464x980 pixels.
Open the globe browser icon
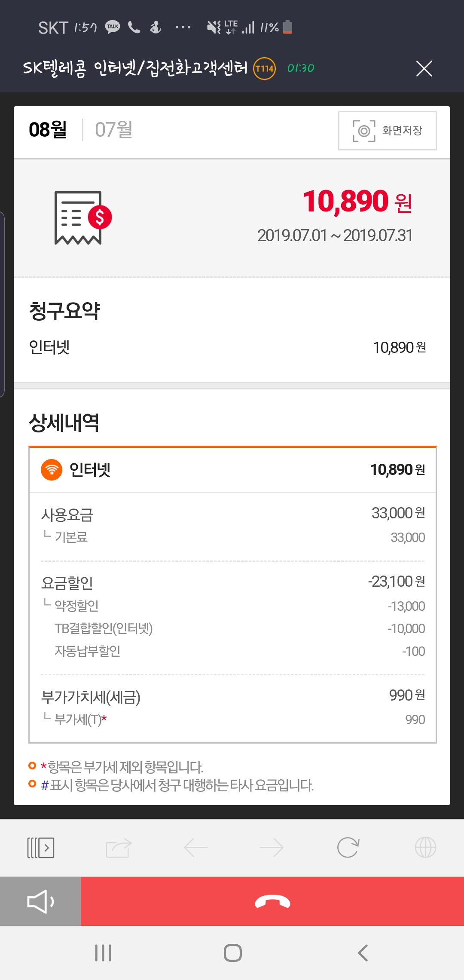point(425,848)
